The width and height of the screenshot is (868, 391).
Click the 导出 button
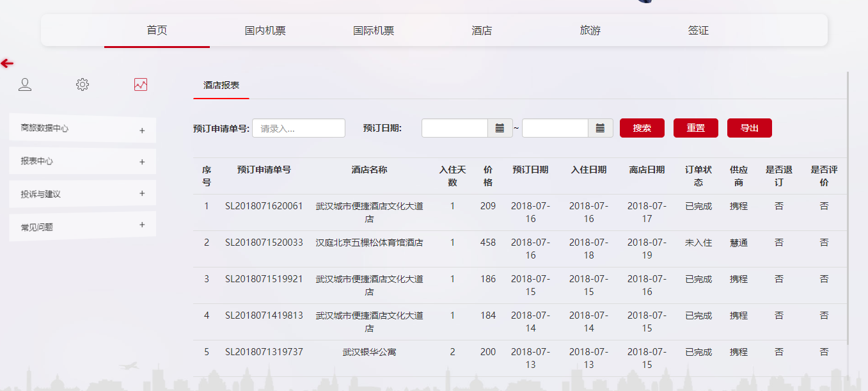pos(750,128)
